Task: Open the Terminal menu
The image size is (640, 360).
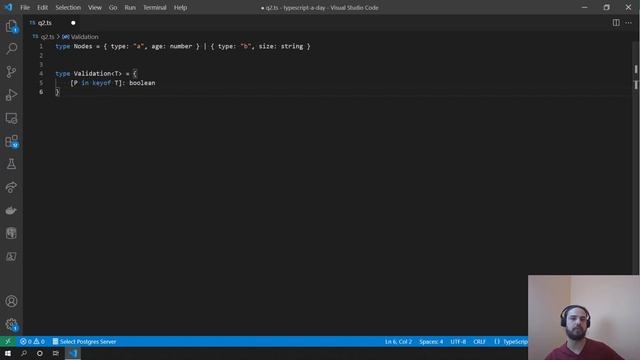Action: coord(155,7)
